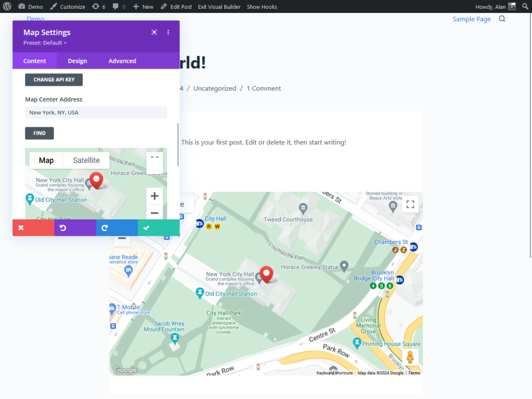Image resolution: width=532 pixels, height=399 pixels.
Task: Open the Howdy, Alan account menu
Action: [x=495, y=6]
